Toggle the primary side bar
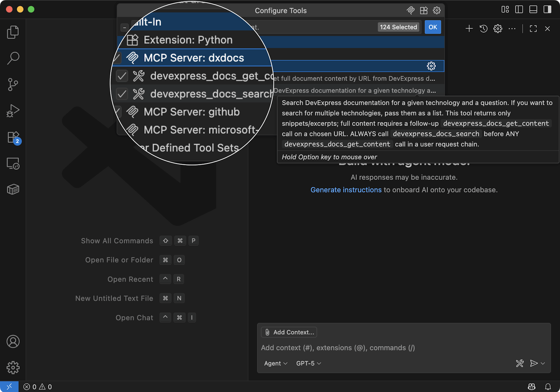This screenshot has width=560, height=392. 519,9
